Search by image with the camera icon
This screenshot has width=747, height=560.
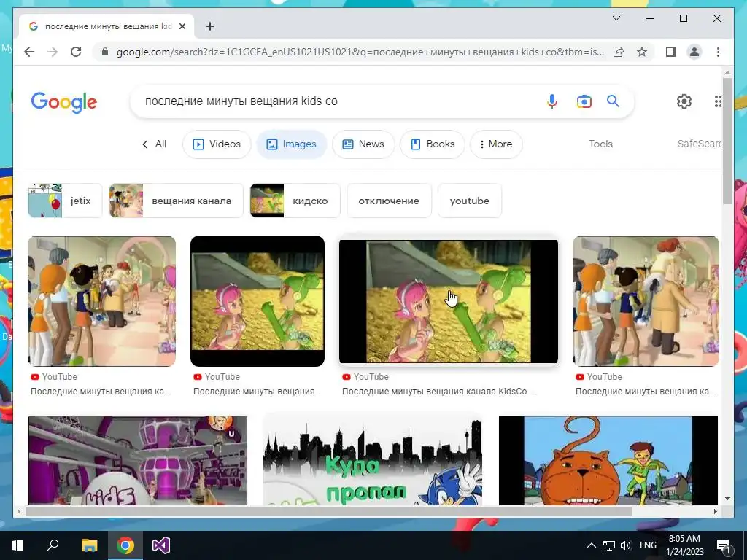coord(584,101)
